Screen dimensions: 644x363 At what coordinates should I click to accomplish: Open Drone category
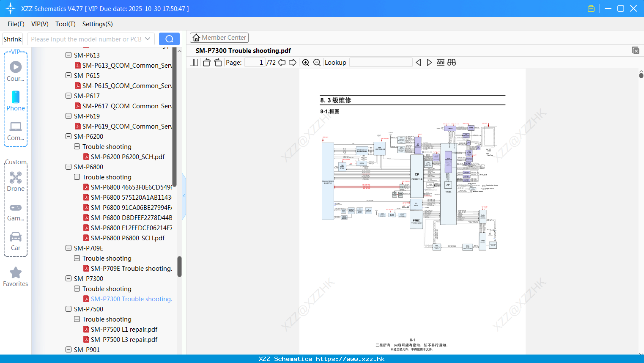pos(16,181)
